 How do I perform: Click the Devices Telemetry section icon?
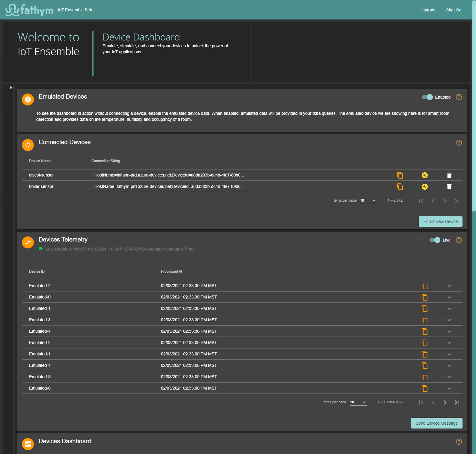28,242
